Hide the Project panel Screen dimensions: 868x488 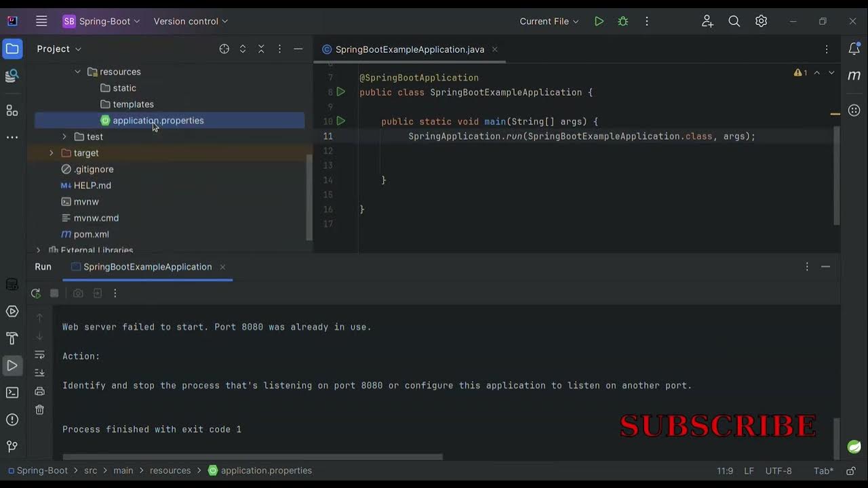298,49
